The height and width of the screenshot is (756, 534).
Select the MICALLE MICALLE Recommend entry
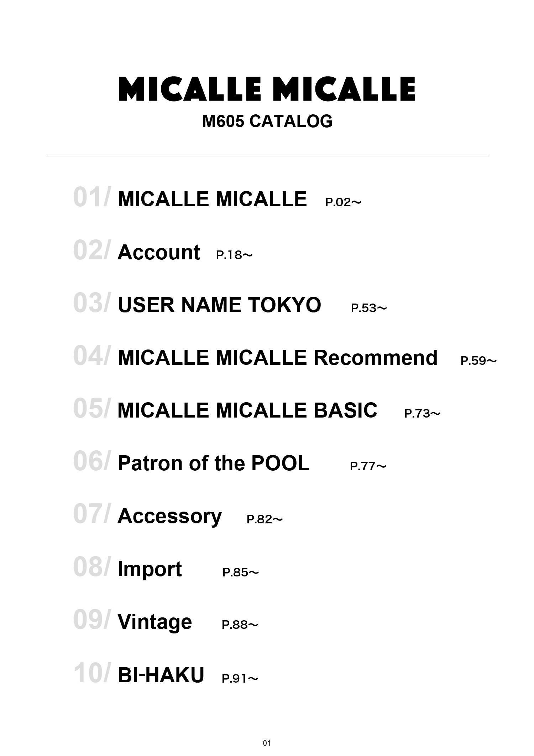pyautogui.click(x=277, y=358)
